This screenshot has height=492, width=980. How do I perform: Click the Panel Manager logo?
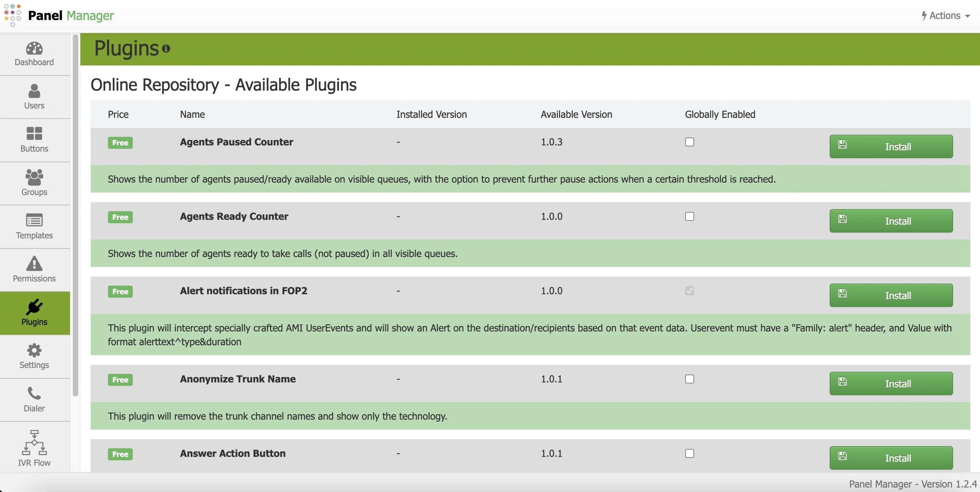[x=59, y=16]
